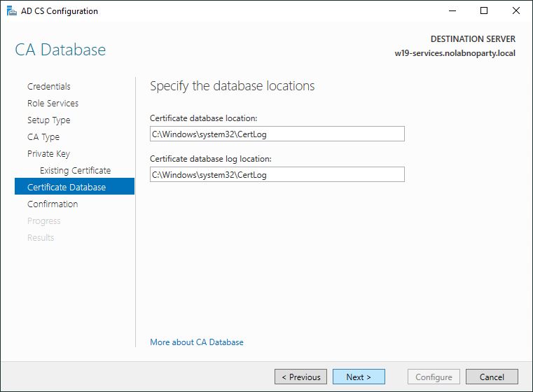Navigate to the CA Type step
Image resolution: width=533 pixels, height=392 pixels.
pyautogui.click(x=43, y=137)
